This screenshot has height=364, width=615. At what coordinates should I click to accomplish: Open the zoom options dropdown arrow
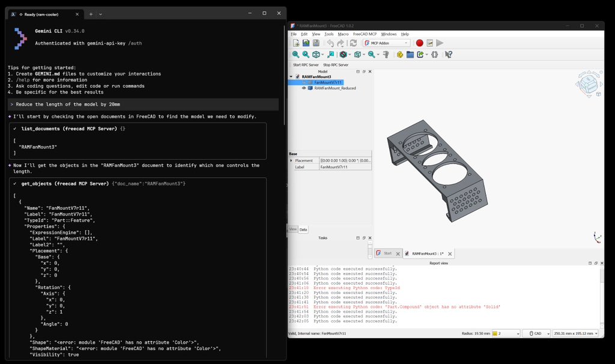(378, 55)
